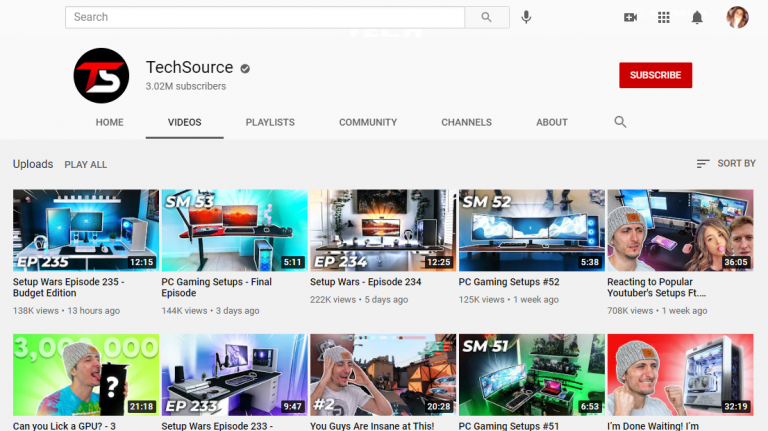Search within the channel tabs
The height and width of the screenshot is (431, 768).
click(620, 122)
